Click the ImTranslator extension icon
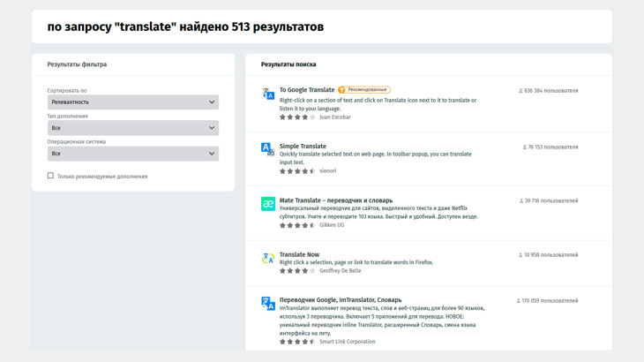Screen dimensions: 644x362 (x=268, y=304)
